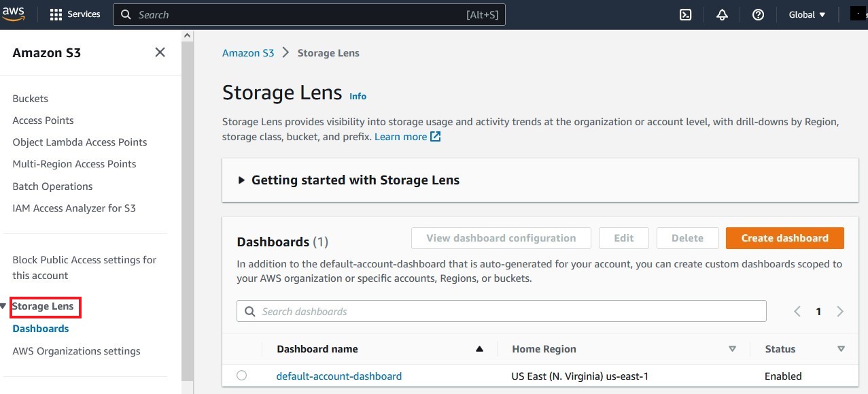
Task: Open AWS Organizations settings in sidebar
Action: tap(76, 351)
